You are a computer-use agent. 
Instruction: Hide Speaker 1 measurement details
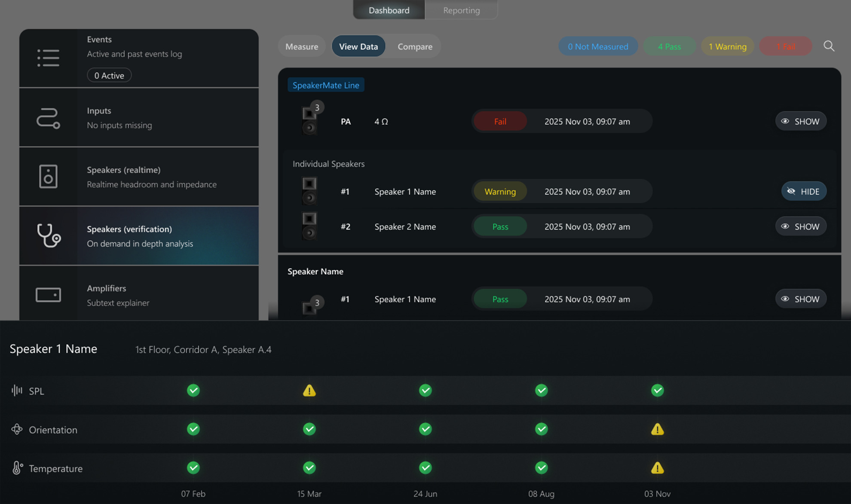pos(804,191)
